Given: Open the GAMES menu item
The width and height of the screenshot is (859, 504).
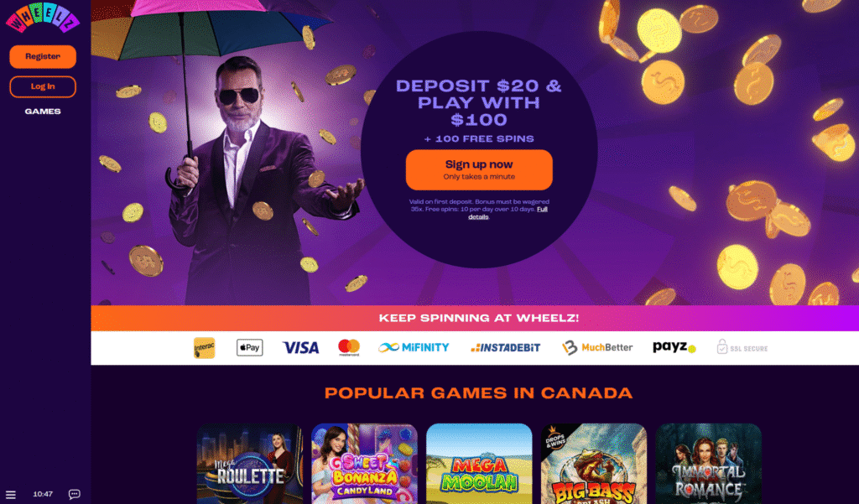Looking at the screenshot, I should point(43,112).
